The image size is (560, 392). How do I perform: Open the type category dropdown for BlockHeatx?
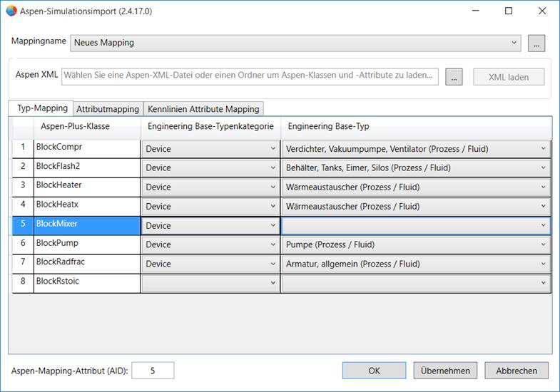[210, 207]
